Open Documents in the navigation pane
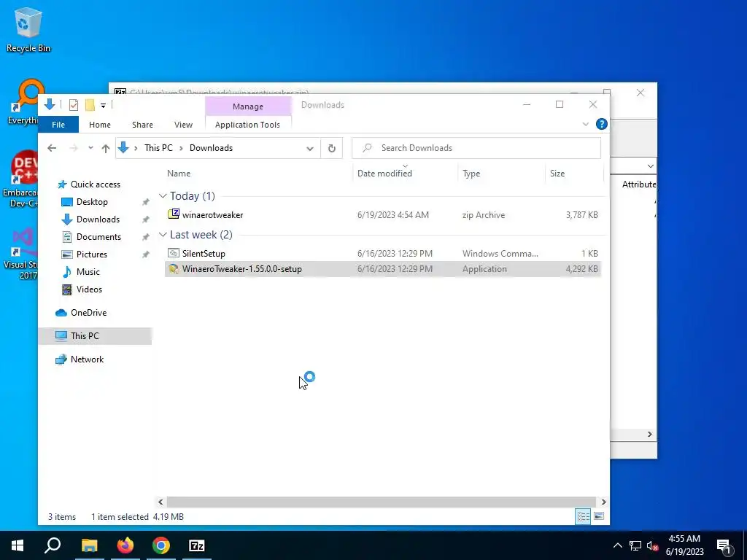The height and width of the screenshot is (560, 747). (x=98, y=237)
